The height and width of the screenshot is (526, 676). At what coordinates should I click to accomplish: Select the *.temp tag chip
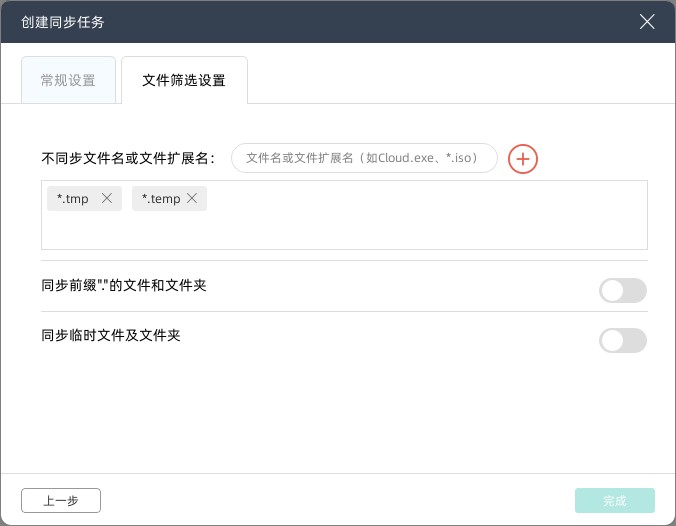pyautogui.click(x=160, y=198)
